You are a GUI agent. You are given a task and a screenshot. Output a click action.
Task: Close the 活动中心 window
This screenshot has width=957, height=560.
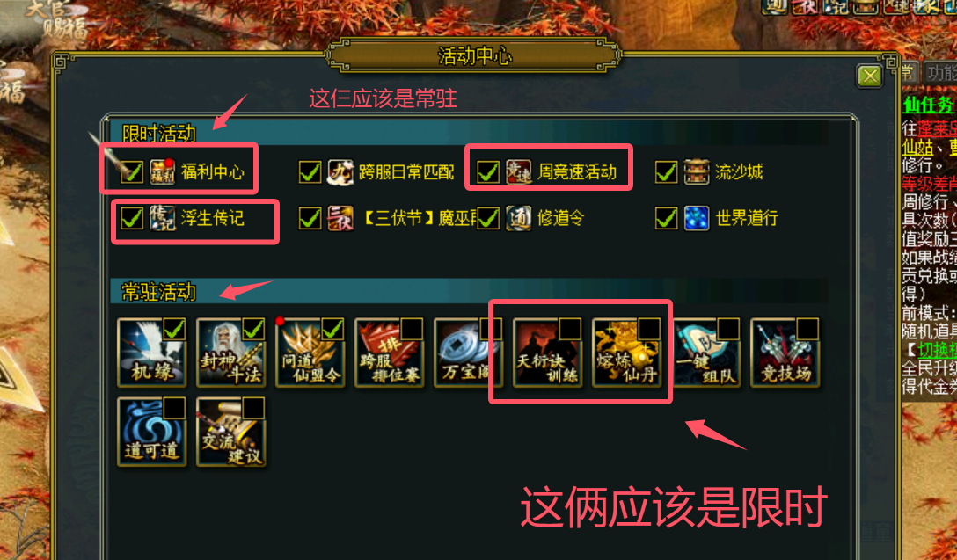coord(870,76)
